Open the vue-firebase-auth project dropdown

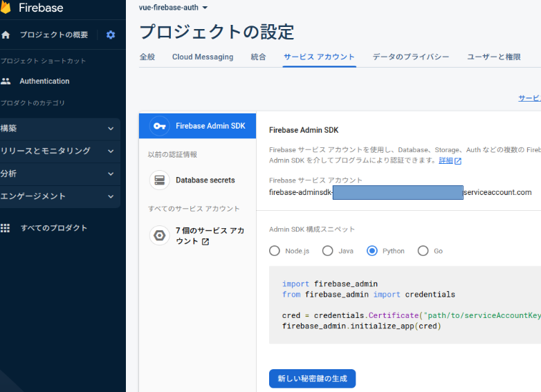[173, 8]
